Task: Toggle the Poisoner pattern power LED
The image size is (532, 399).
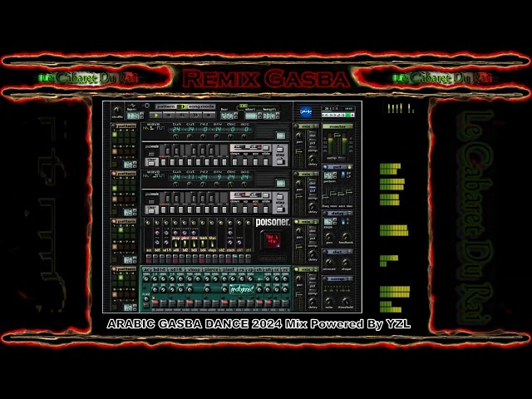Action: tap(114, 221)
